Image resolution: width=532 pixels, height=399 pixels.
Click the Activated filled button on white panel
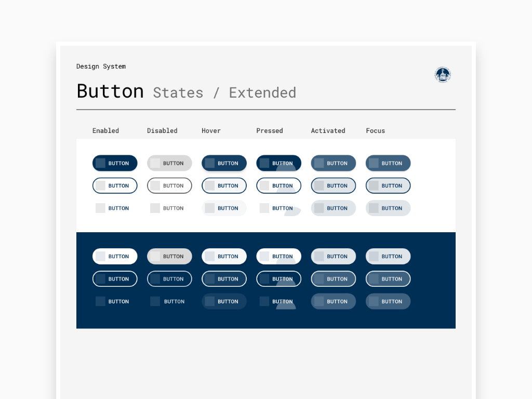pos(334,163)
